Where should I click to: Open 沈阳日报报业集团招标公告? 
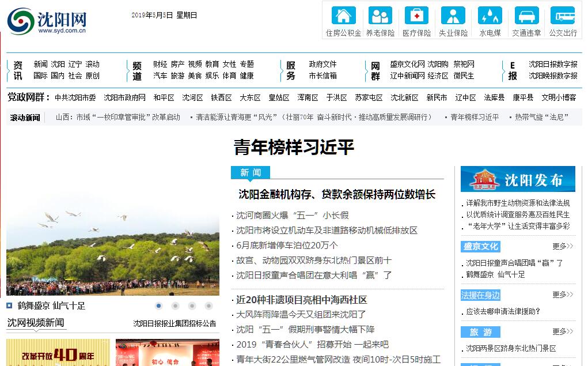tap(174, 323)
